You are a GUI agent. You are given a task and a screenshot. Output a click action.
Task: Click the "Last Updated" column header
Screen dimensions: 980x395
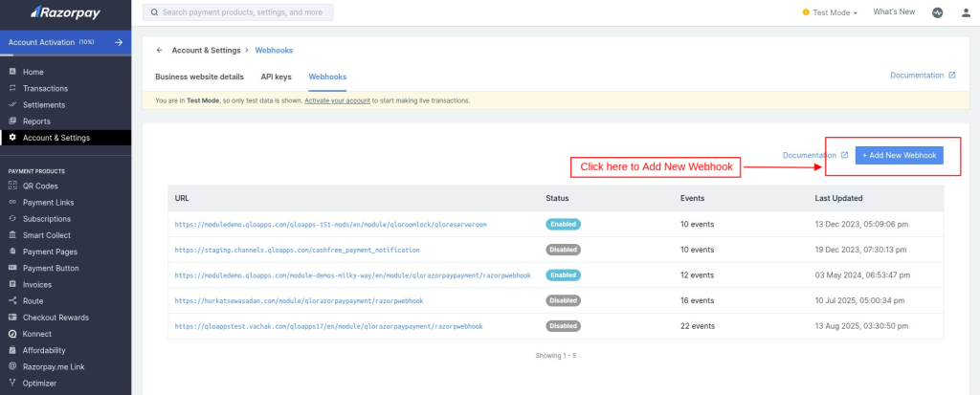[838, 198]
